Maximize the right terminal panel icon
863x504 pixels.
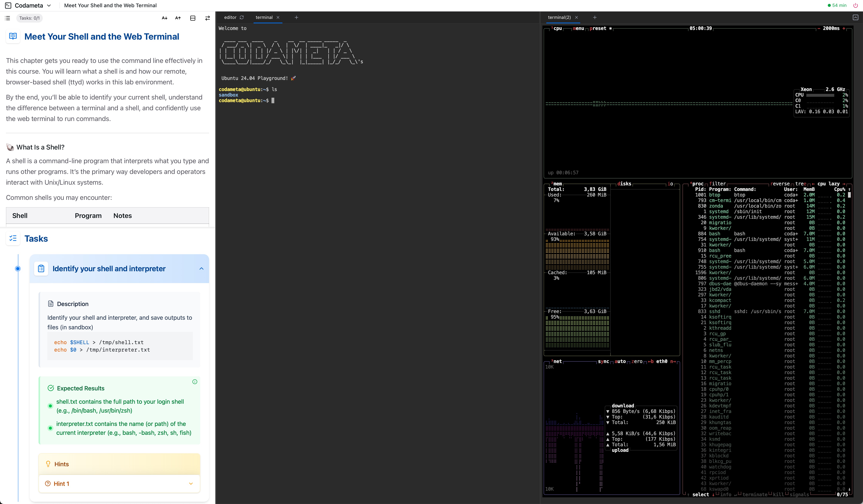pyautogui.click(x=855, y=17)
